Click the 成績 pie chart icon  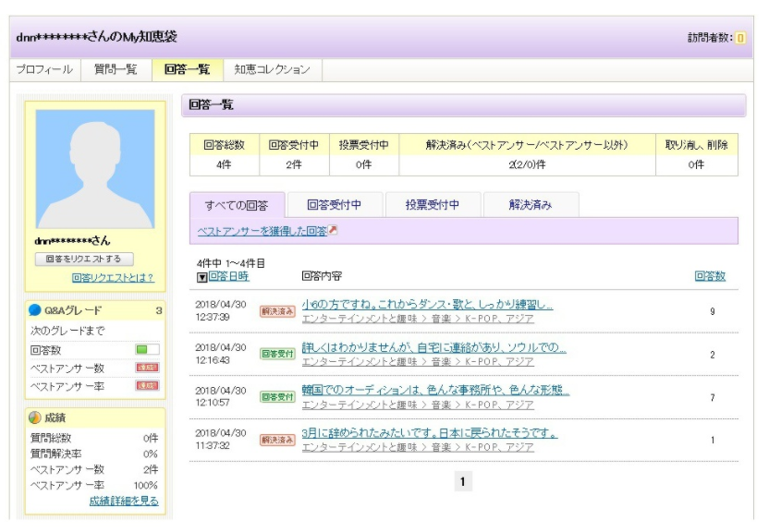coord(36,419)
